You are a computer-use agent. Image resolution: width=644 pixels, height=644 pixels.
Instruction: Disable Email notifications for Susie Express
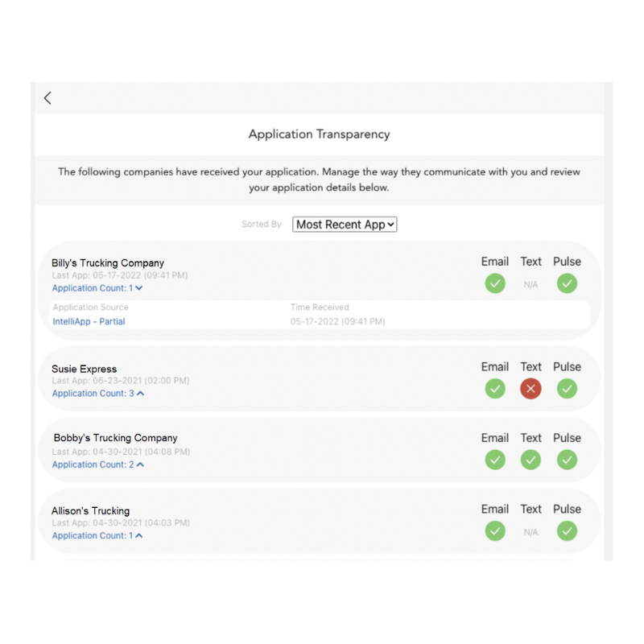[495, 389]
